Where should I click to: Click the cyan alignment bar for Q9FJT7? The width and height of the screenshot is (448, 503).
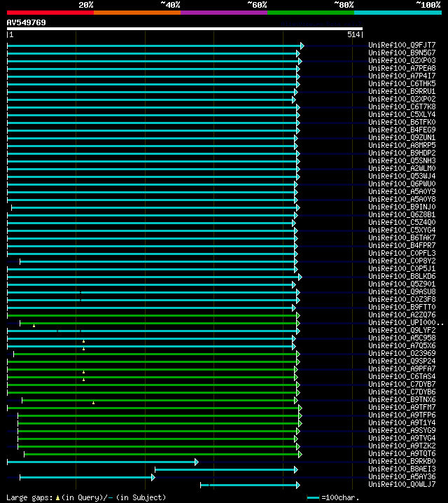click(154, 46)
